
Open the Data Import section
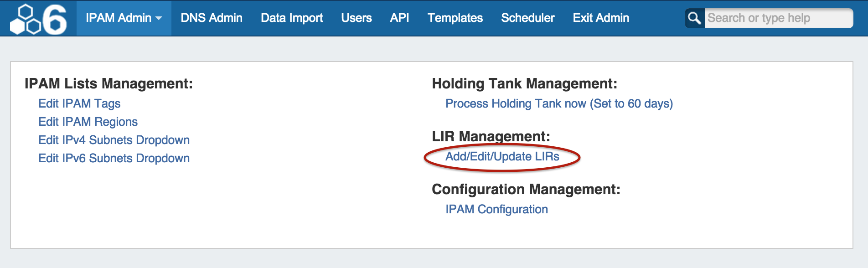291,18
